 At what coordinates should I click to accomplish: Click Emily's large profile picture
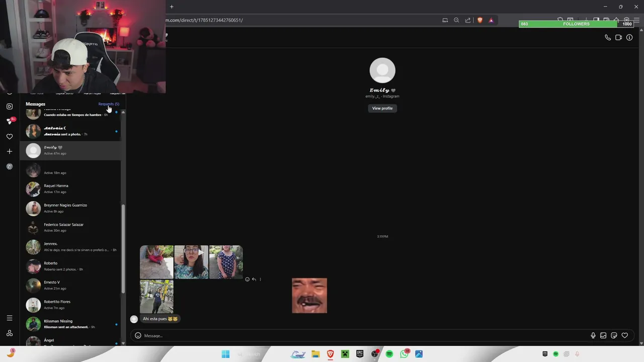pos(382,70)
